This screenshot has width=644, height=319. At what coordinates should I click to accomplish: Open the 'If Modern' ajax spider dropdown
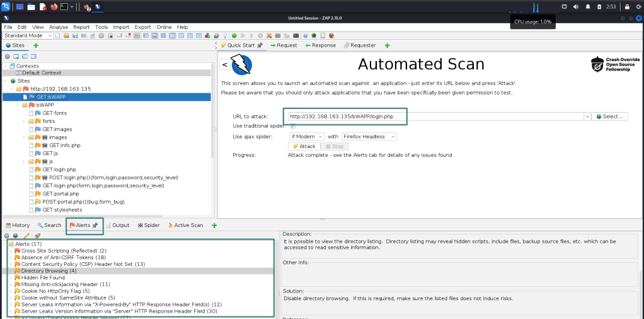coord(306,136)
